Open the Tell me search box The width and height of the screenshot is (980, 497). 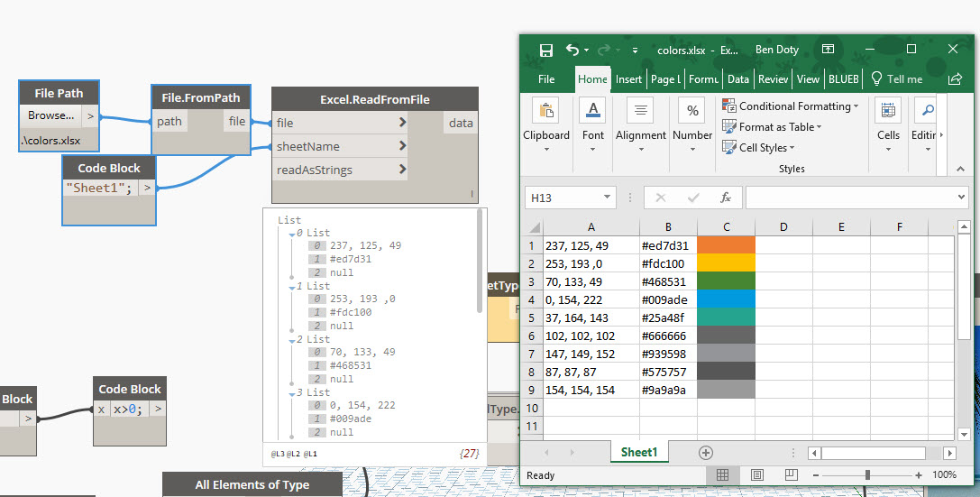[x=895, y=79]
